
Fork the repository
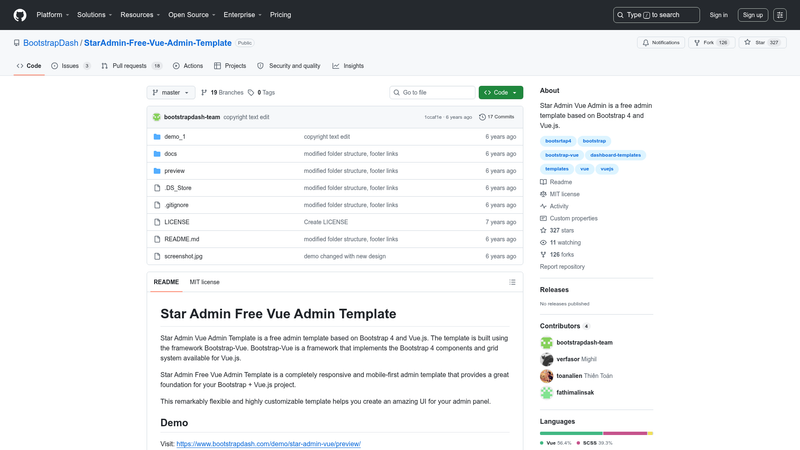pos(712,42)
